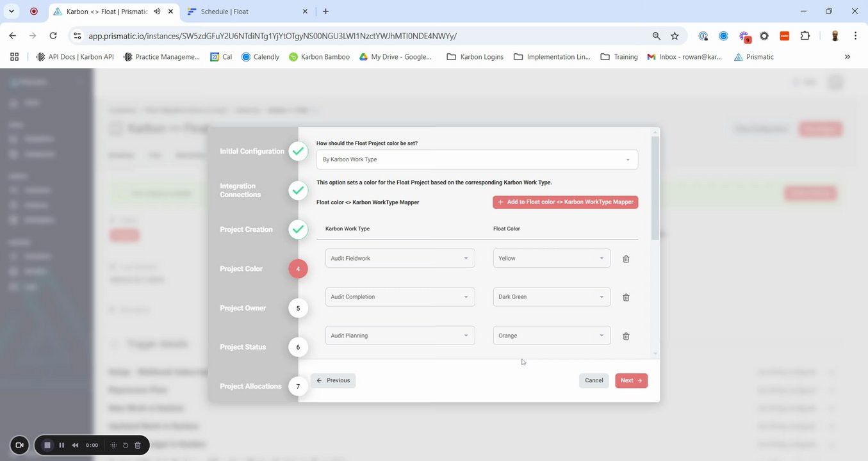The height and width of the screenshot is (461, 868).
Task: Open the Karbon Bamboo bookmark
Action: coord(320,57)
